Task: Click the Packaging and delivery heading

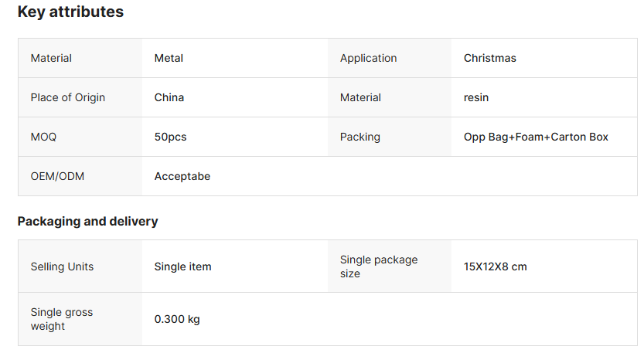Action: (87, 222)
